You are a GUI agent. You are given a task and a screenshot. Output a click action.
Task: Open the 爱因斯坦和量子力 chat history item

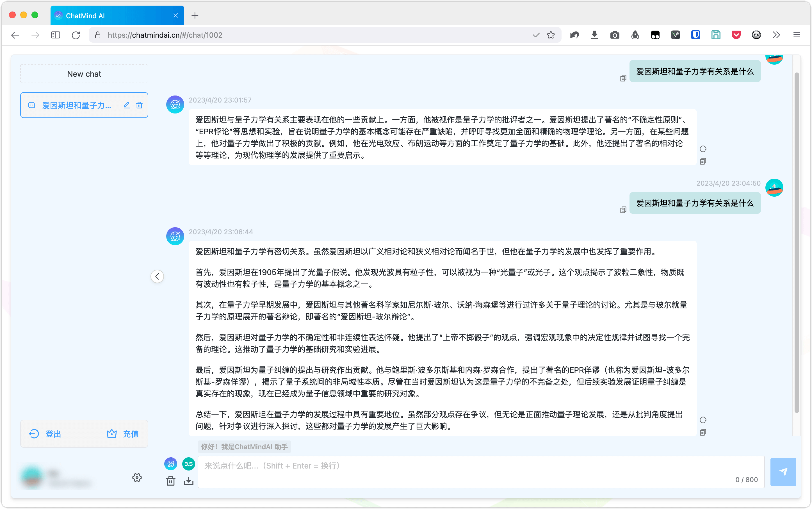point(76,105)
